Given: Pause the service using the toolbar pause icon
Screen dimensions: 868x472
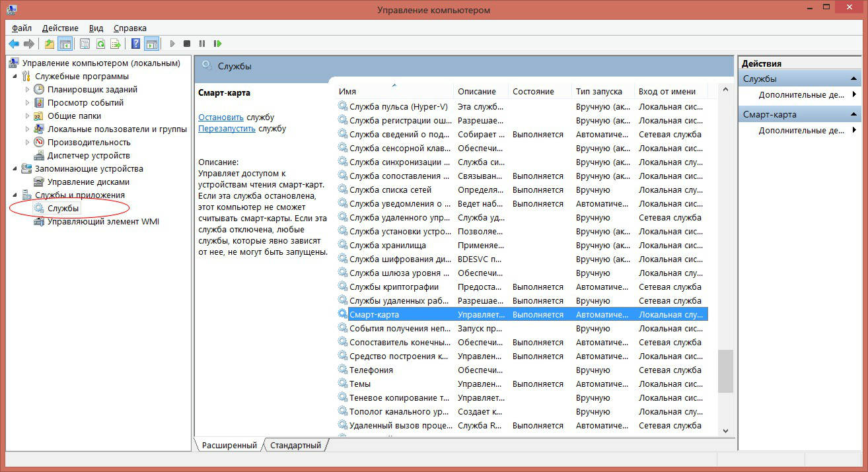Looking at the screenshot, I should [x=202, y=44].
